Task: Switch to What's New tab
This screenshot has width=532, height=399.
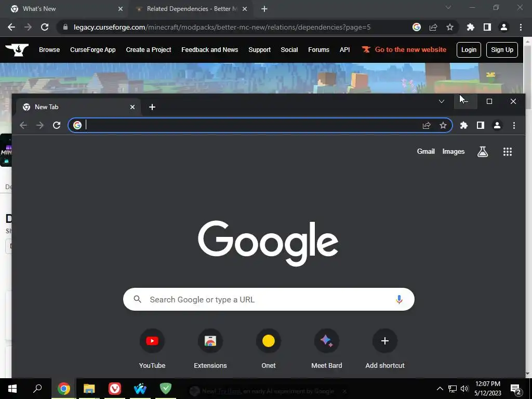Action: (x=64, y=9)
